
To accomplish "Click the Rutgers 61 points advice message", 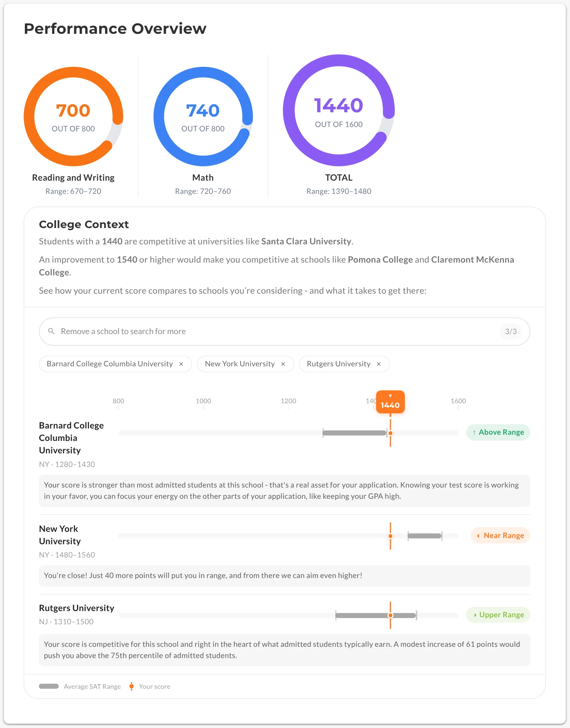I will pyautogui.click(x=284, y=650).
